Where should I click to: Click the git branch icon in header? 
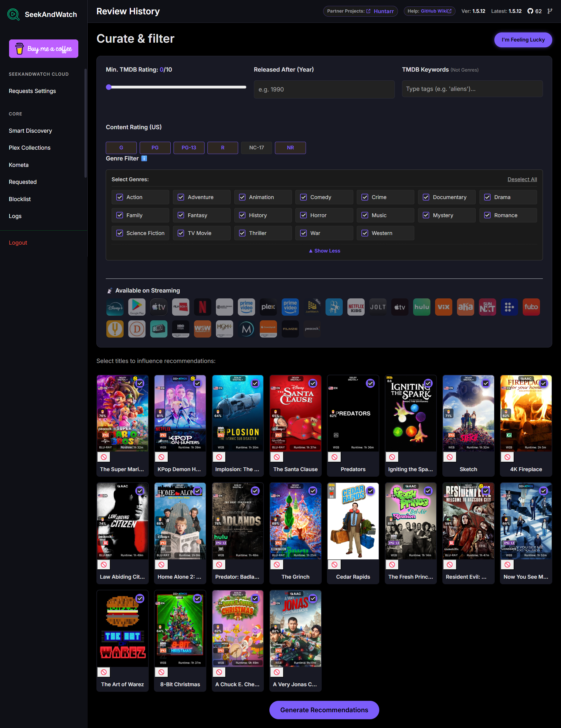550,11
